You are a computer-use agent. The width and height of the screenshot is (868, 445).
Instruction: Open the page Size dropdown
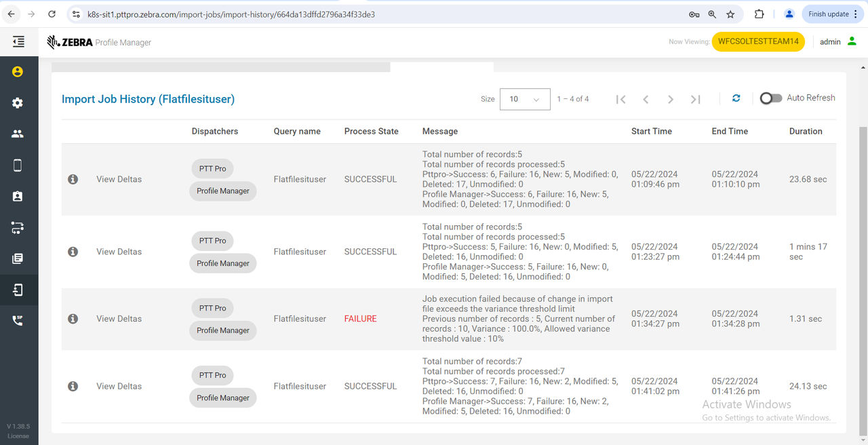coord(524,99)
